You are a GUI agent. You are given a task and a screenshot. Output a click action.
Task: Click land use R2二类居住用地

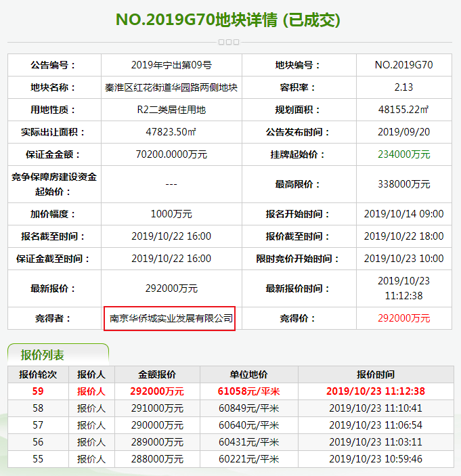(171, 110)
